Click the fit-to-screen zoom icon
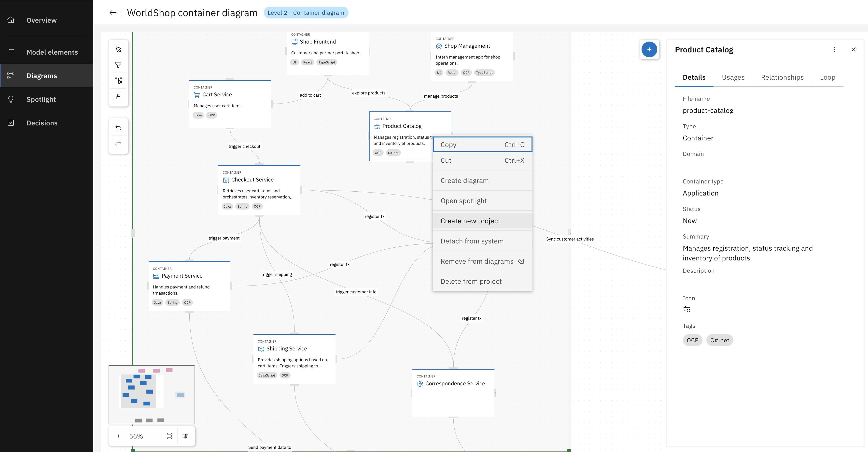 [170, 436]
